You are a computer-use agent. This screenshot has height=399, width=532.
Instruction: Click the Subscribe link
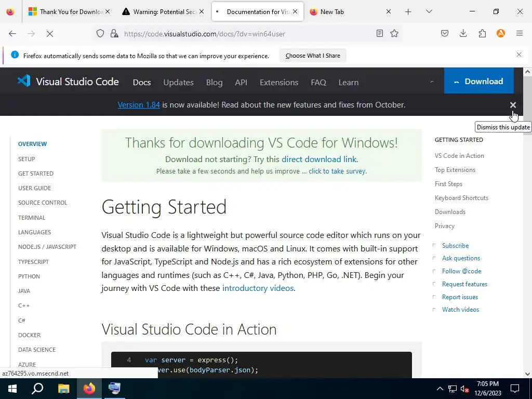tap(455, 246)
